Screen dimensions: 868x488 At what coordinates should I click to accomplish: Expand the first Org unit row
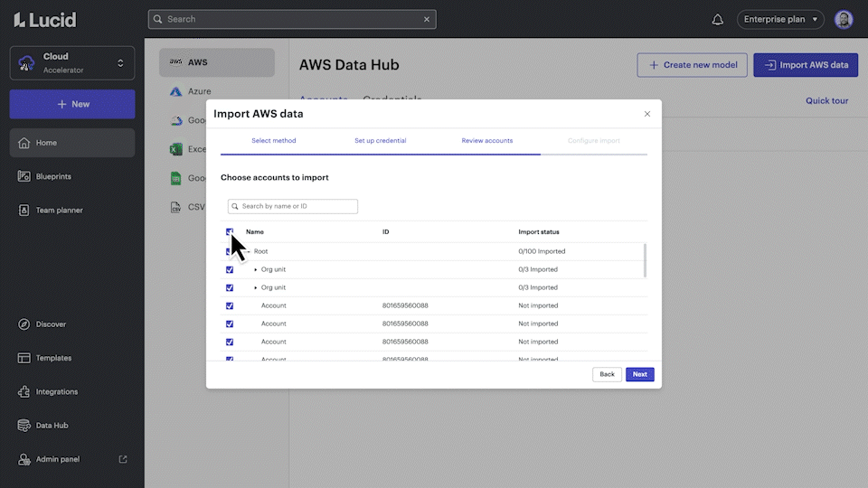256,269
